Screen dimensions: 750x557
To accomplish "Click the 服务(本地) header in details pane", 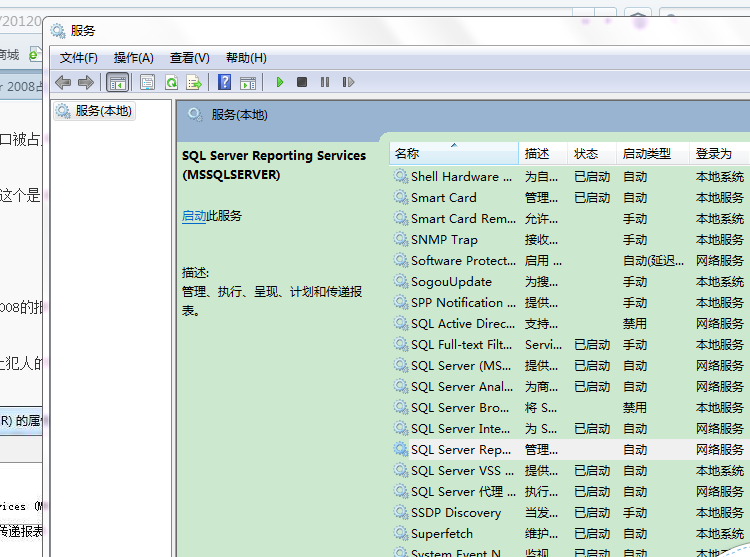I will pyautogui.click(x=239, y=115).
